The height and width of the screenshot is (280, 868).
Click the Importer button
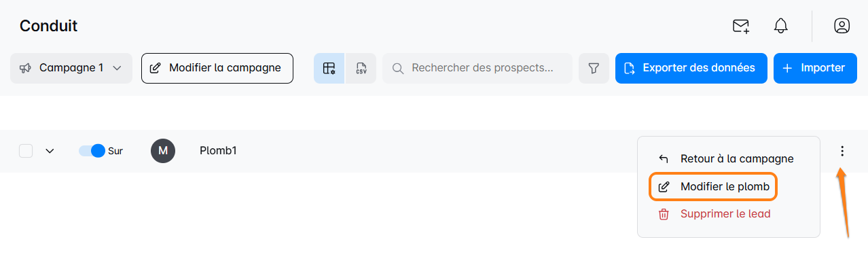(815, 68)
